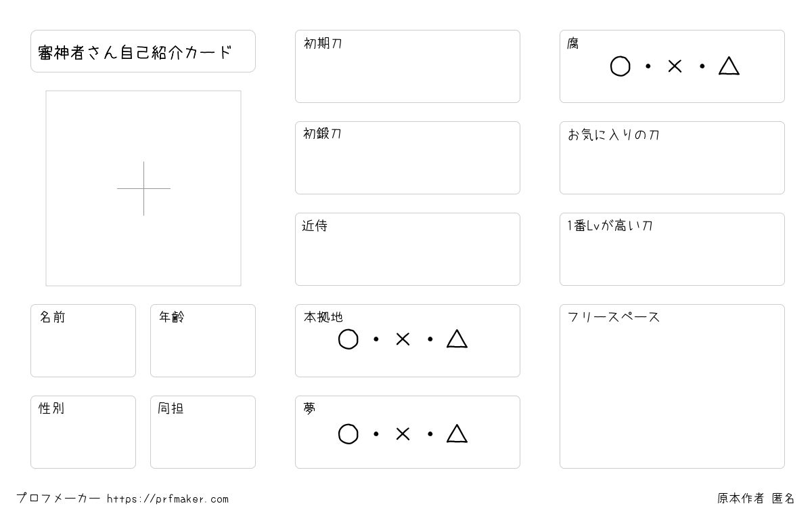Image resolution: width=812 pixels, height=508 pixels.
Task: Pick the circle symbol in 腐 box
Action: [620, 66]
